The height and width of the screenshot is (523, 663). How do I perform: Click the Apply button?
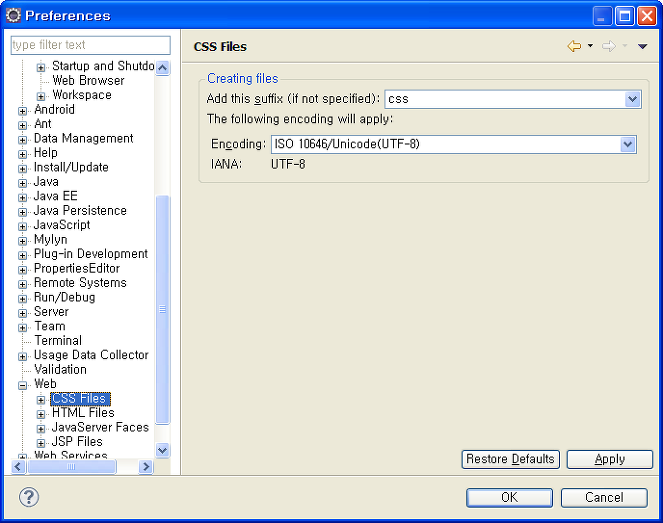coord(609,459)
